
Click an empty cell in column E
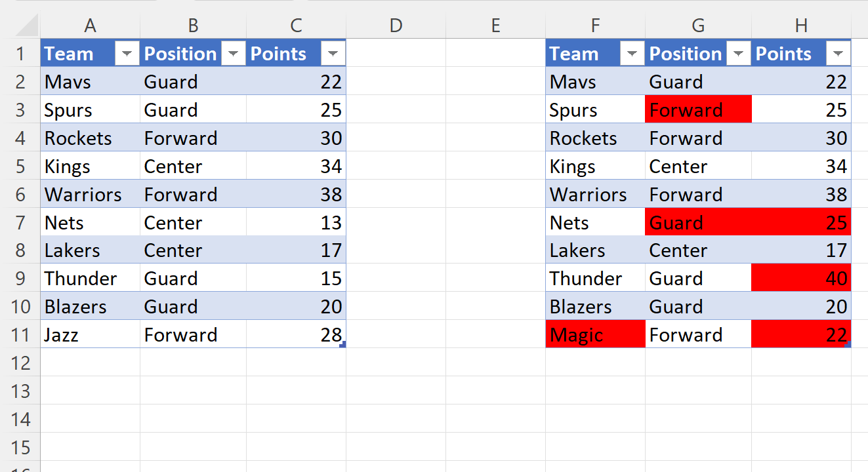point(495,166)
